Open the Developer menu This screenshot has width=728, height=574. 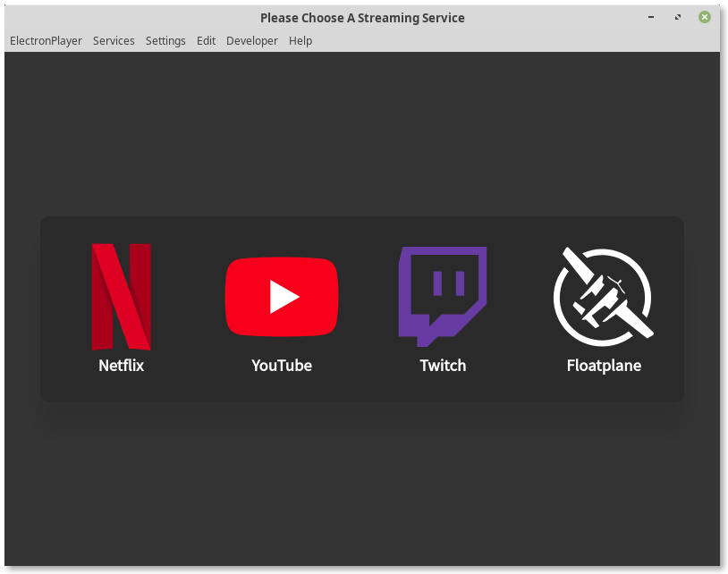pyautogui.click(x=252, y=41)
